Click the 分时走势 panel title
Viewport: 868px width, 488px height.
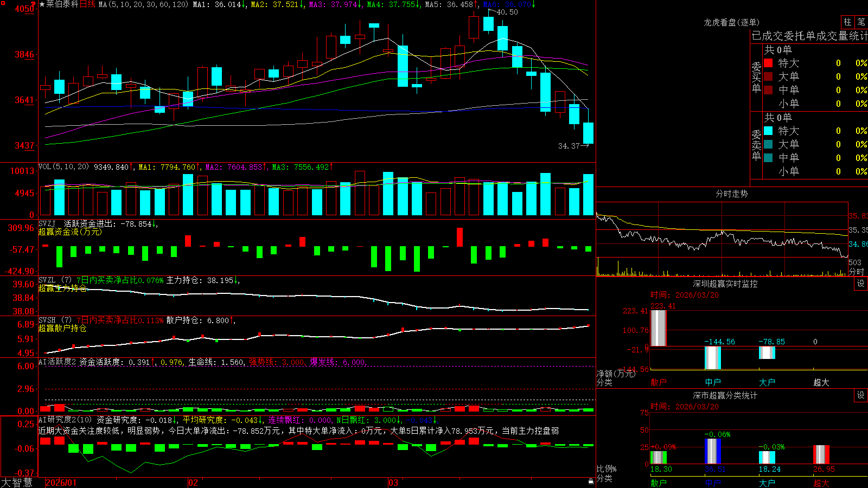731,194
